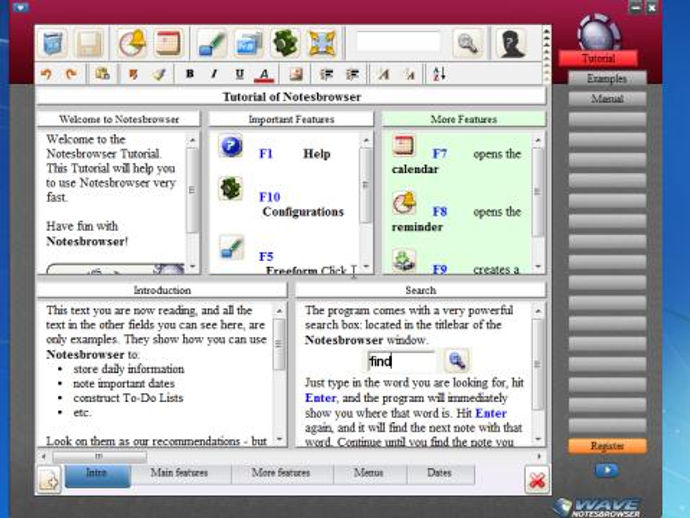Open font color with the red-underlined A
Screen dimensions: 690x518
[x=264, y=74]
